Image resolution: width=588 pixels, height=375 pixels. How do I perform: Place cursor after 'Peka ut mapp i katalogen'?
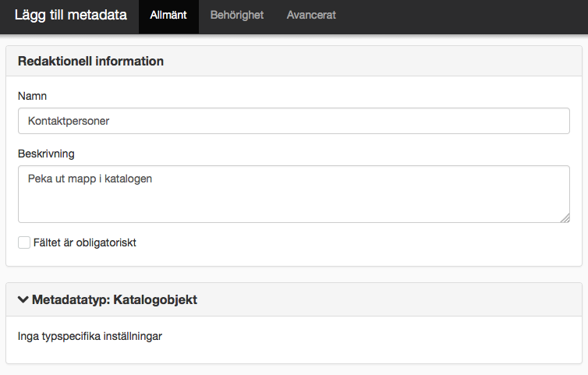[x=154, y=179]
